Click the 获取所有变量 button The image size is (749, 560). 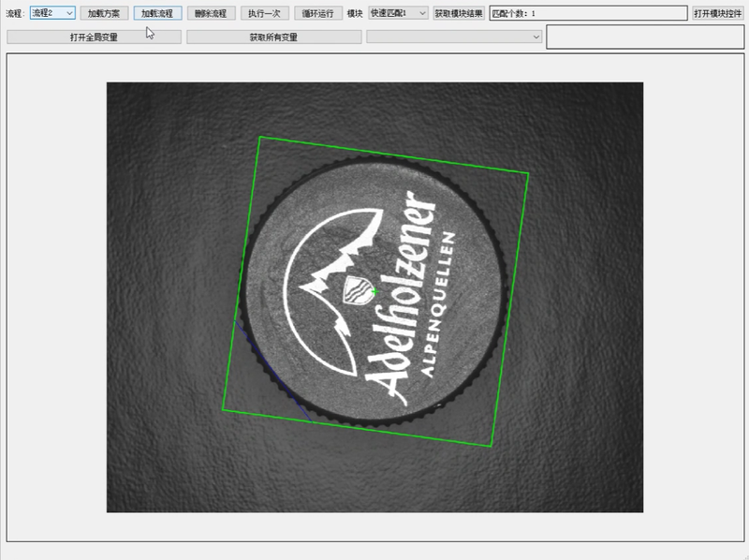click(273, 37)
